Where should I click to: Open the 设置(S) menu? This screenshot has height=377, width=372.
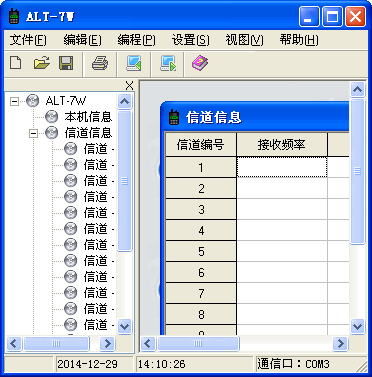(191, 40)
